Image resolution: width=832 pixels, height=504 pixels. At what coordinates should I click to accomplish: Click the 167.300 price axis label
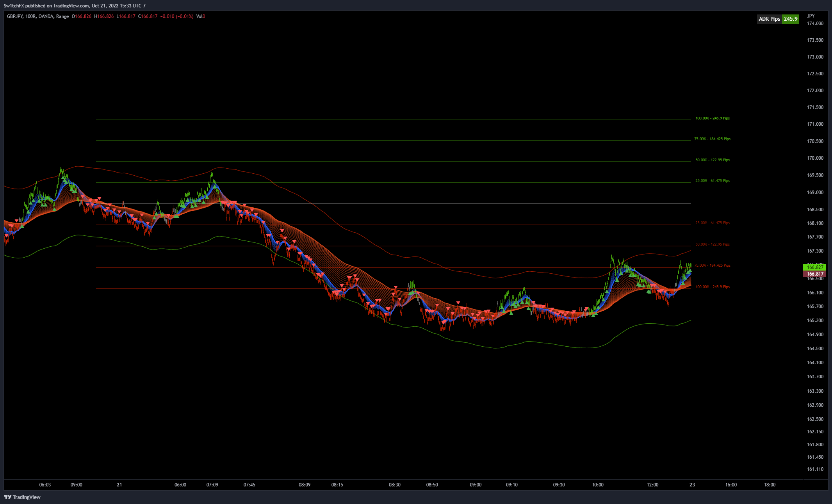pyautogui.click(x=815, y=251)
